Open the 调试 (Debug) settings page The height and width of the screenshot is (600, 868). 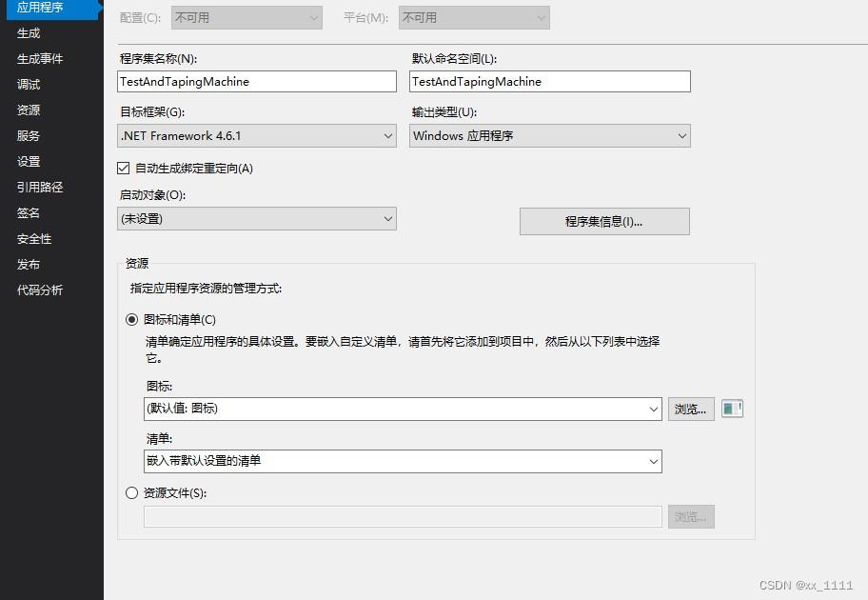[x=29, y=84]
